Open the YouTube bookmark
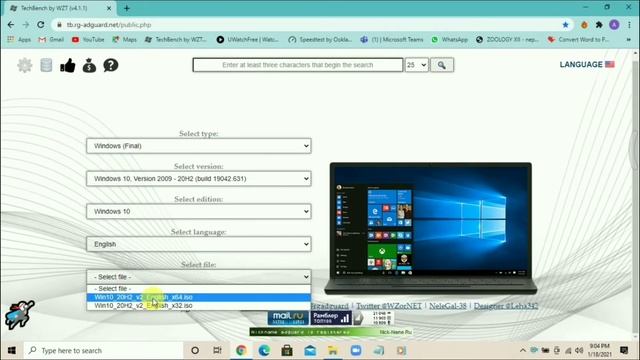 point(88,40)
